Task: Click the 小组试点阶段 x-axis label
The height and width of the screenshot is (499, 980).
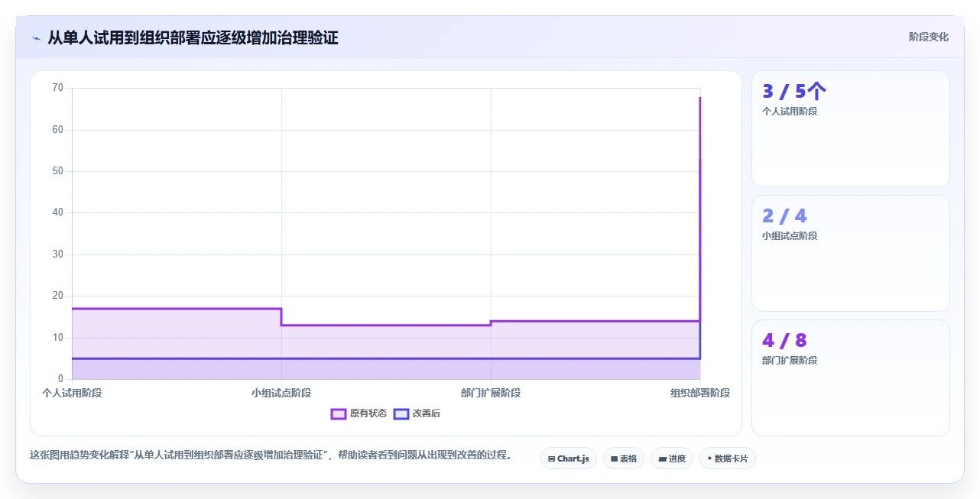Action: point(281,393)
